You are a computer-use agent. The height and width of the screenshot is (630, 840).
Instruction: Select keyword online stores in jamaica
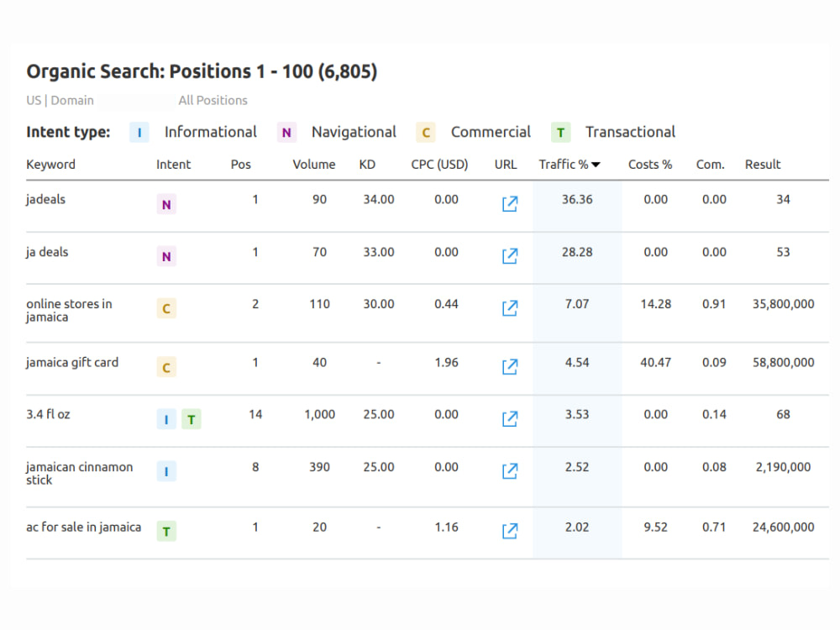click(x=69, y=310)
